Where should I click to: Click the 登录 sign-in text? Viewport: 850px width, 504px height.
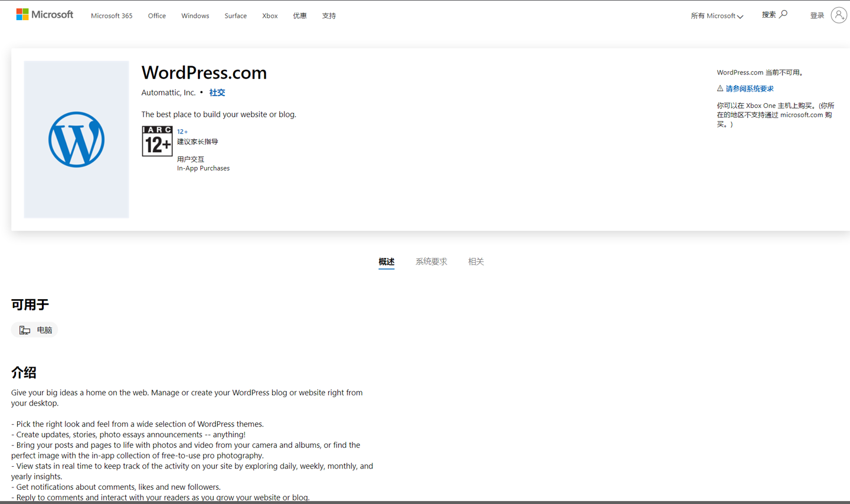817,15
